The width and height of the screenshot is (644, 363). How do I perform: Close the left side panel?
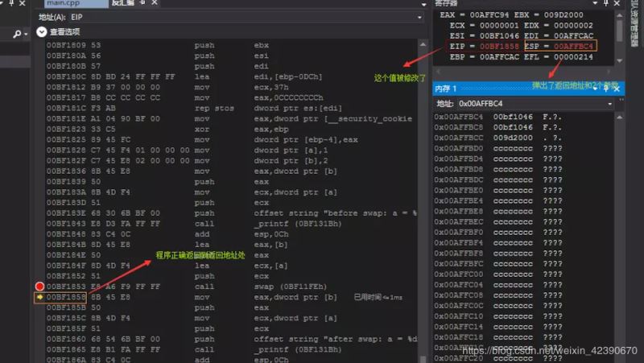[23, 3]
